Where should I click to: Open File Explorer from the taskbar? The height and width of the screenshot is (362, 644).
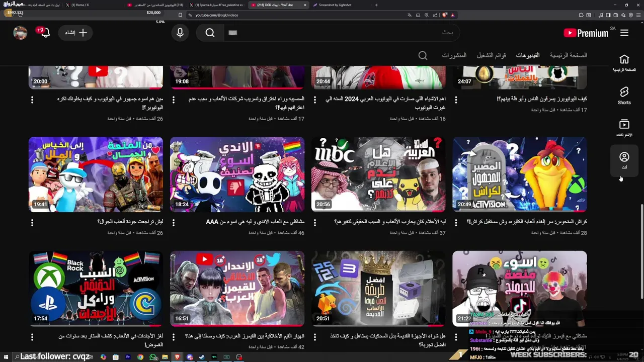point(165,357)
